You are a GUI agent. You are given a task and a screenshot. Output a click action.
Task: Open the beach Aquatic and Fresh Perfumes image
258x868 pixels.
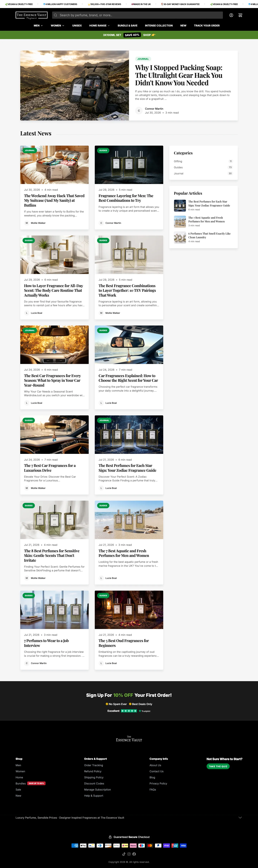[x=129, y=520]
